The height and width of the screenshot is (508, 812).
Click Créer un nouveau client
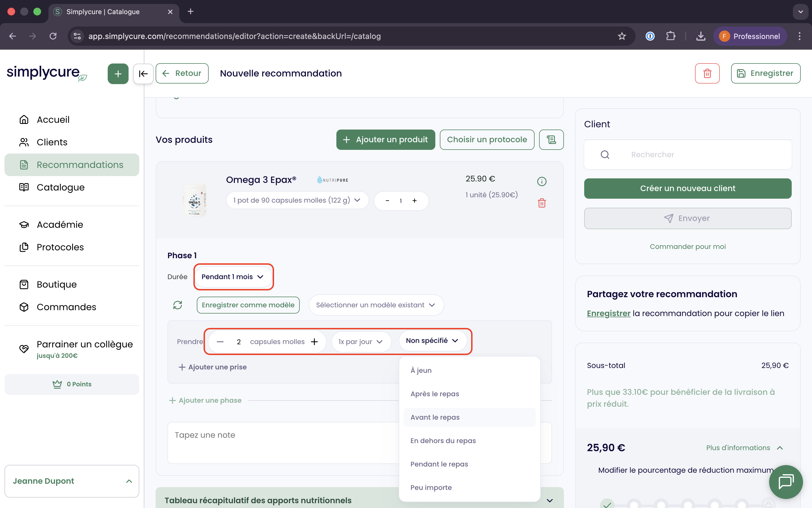[x=687, y=188]
